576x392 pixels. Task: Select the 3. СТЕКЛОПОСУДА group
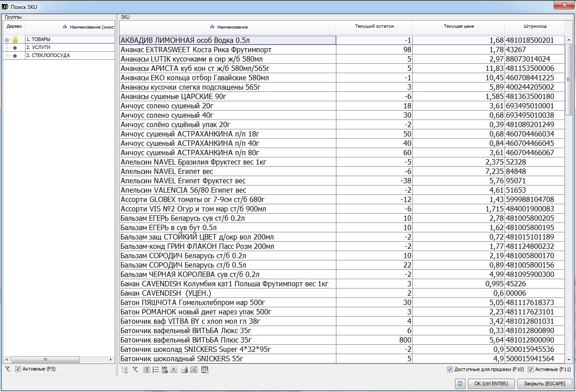48,56
